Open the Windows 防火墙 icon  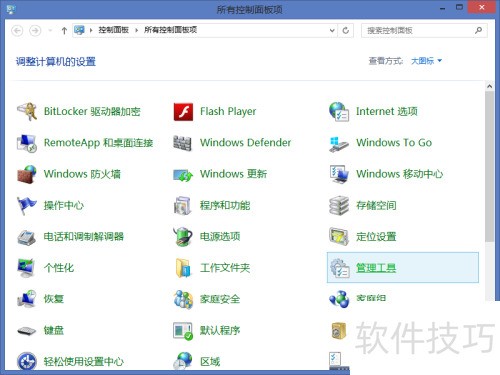(27, 174)
